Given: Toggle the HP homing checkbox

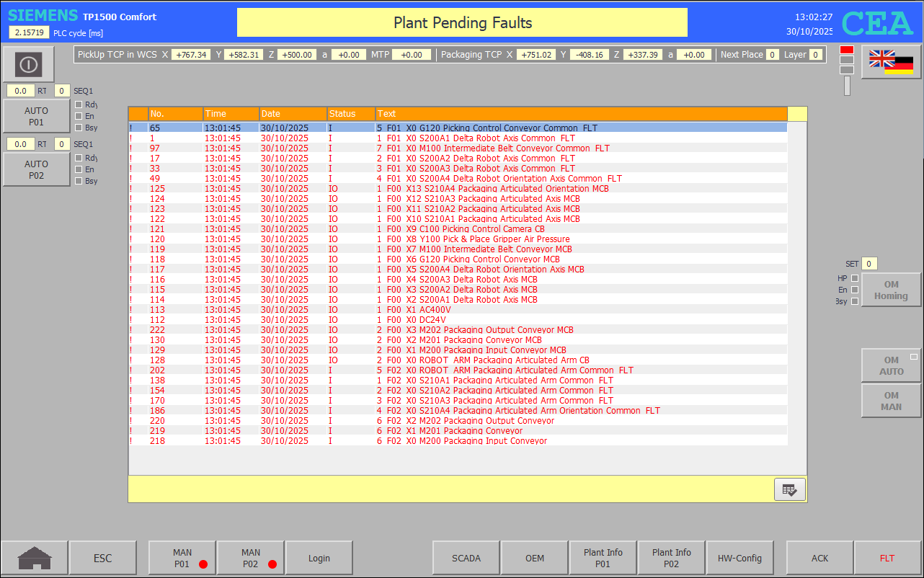Looking at the screenshot, I should pyautogui.click(x=855, y=278).
